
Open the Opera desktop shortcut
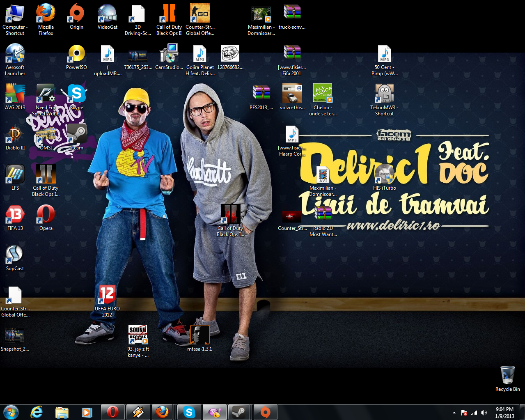coord(46,218)
